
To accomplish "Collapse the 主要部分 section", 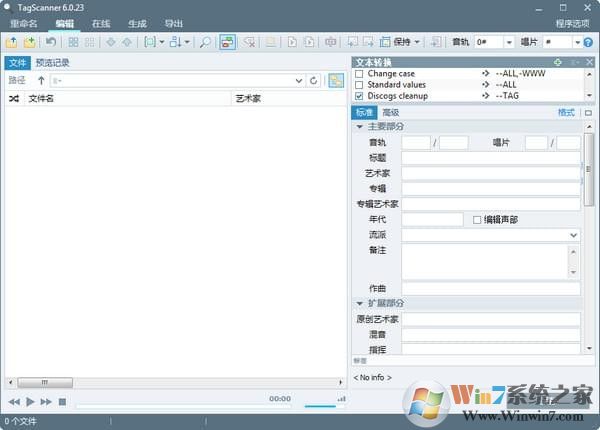I will point(359,127).
